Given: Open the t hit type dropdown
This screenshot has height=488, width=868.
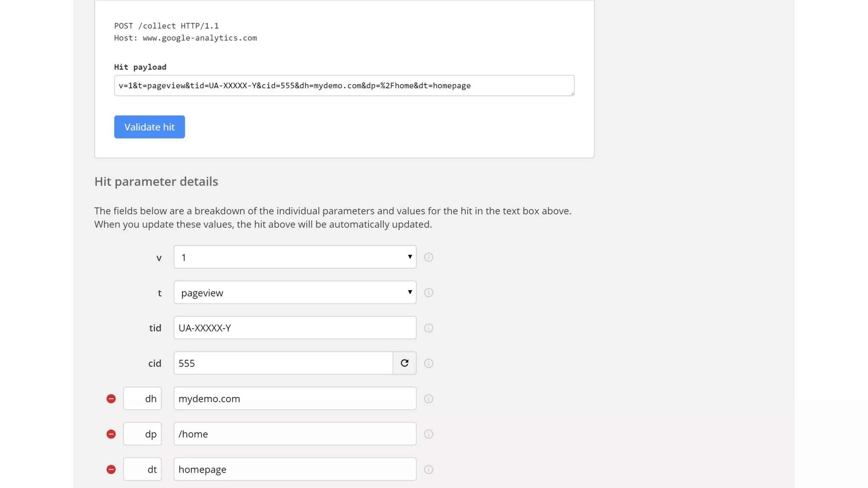Looking at the screenshot, I should coord(295,292).
